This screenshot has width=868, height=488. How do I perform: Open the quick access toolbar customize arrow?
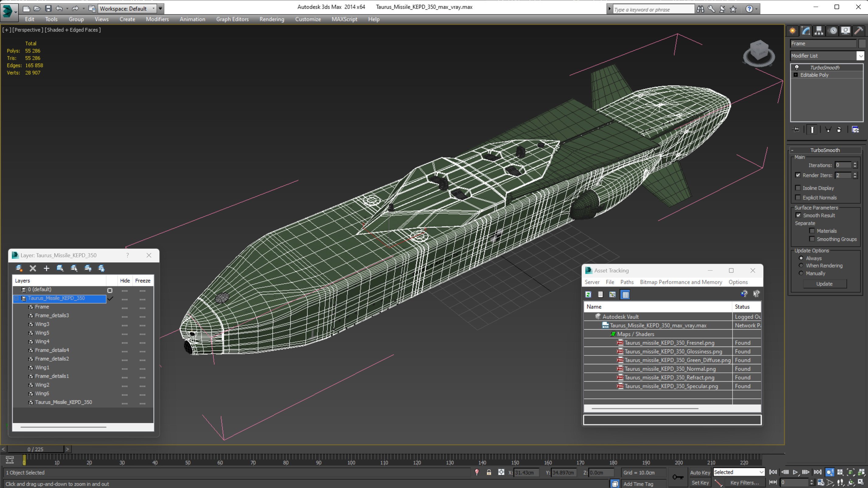[x=160, y=9]
